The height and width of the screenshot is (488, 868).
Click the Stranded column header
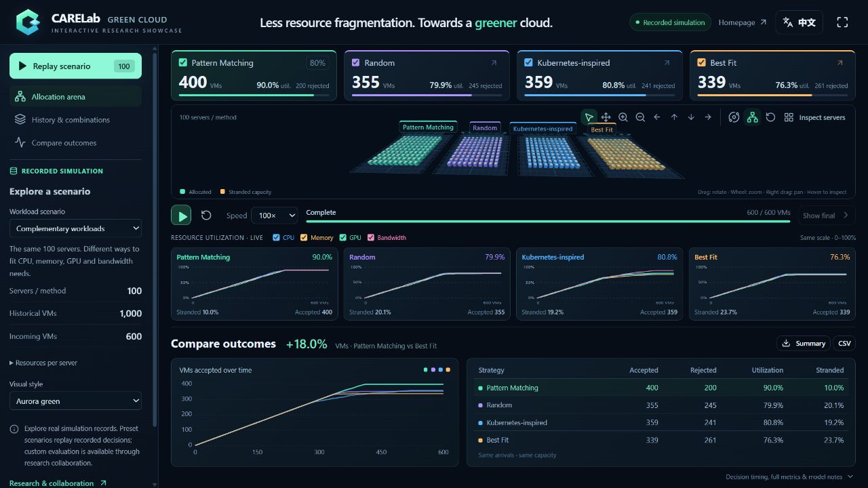(x=830, y=370)
